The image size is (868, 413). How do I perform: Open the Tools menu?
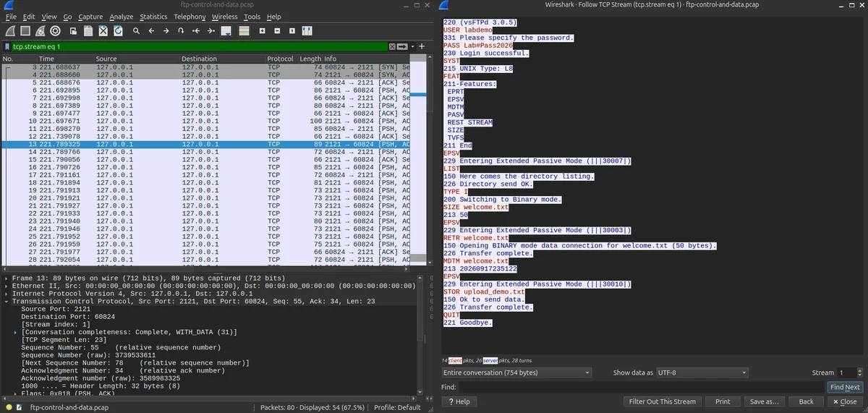pos(252,17)
